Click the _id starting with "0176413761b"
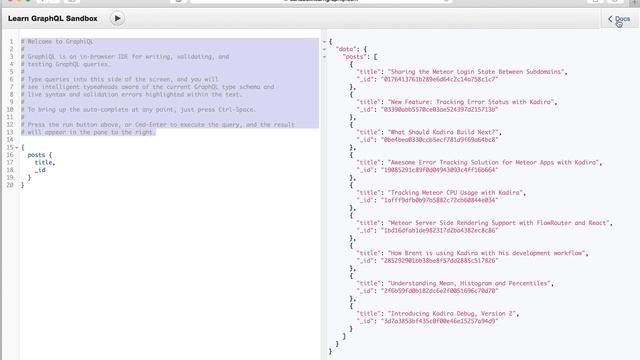Image resolution: width=640 pixels, height=360 pixels. click(x=439, y=79)
